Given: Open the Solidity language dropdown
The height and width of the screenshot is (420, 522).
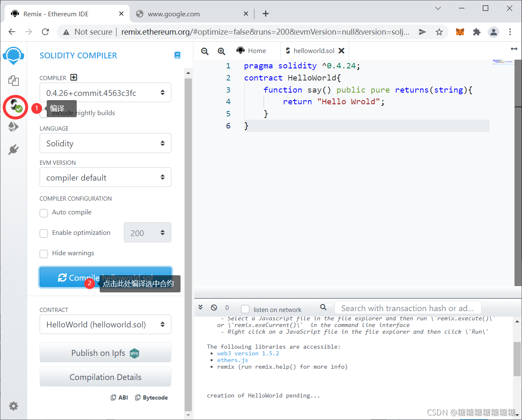Looking at the screenshot, I should tap(105, 143).
